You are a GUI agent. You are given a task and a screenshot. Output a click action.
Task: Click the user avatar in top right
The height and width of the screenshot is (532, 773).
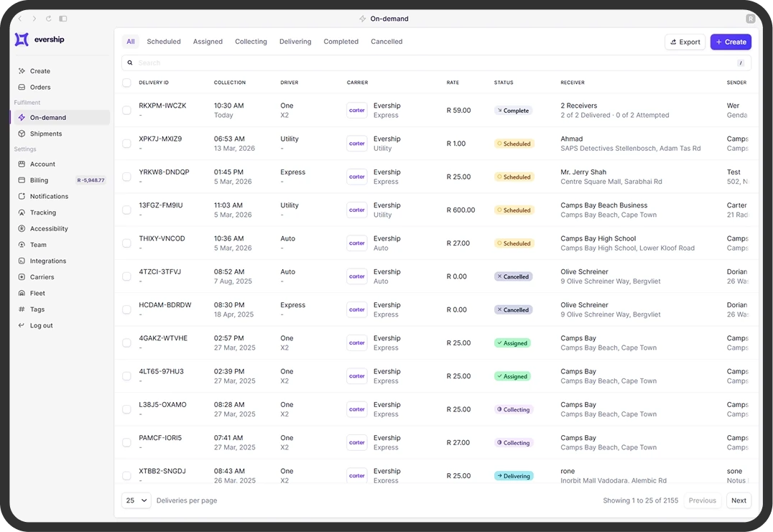(x=750, y=19)
